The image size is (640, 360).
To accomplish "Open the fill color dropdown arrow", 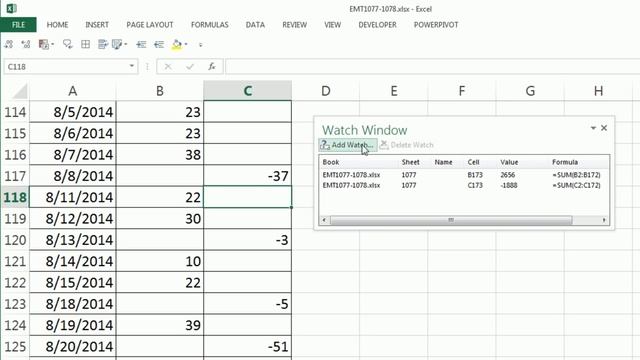I will [x=186, y=44].
